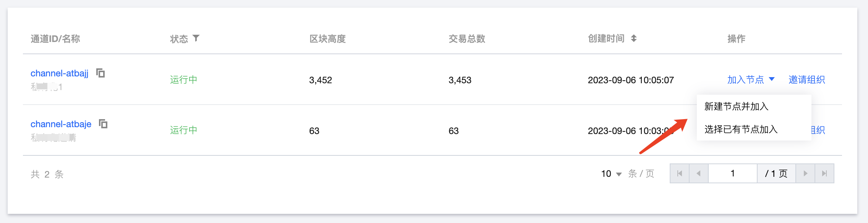868x223 pixels.
Task: Open channel-atbaje channel details
Action: point(61,124)
